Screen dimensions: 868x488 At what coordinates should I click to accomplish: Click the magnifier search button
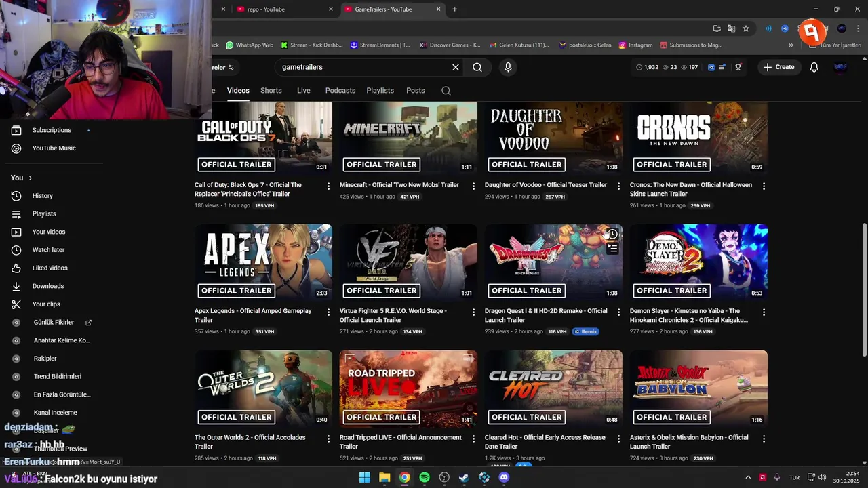477,67
